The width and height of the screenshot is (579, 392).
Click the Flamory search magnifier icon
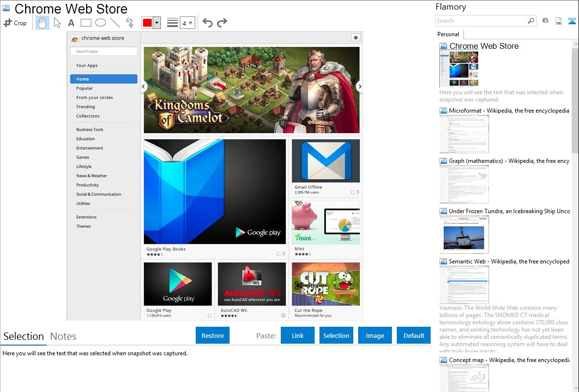point(531,21)
